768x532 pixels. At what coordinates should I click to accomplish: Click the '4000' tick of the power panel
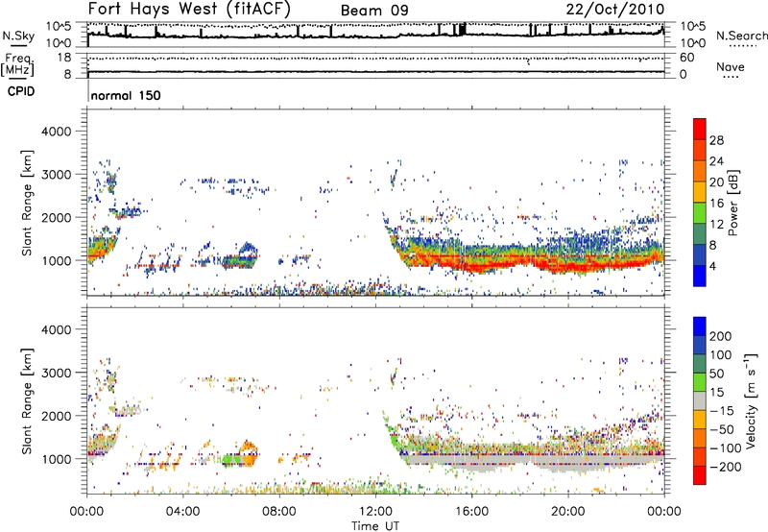(57, 132)
